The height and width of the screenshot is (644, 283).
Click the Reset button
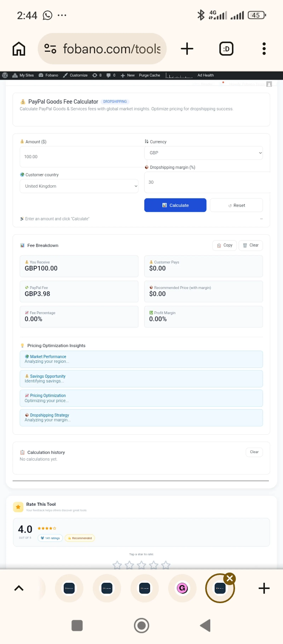[236, 205]
